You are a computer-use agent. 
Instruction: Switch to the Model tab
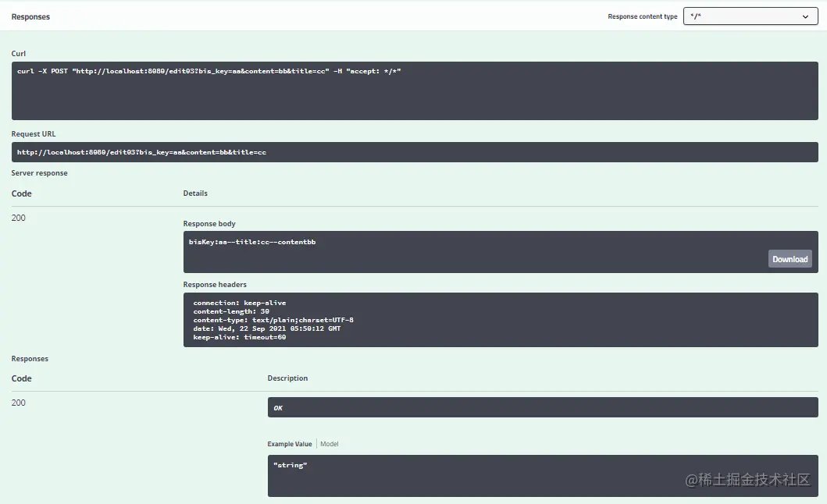tap(329, 444)
